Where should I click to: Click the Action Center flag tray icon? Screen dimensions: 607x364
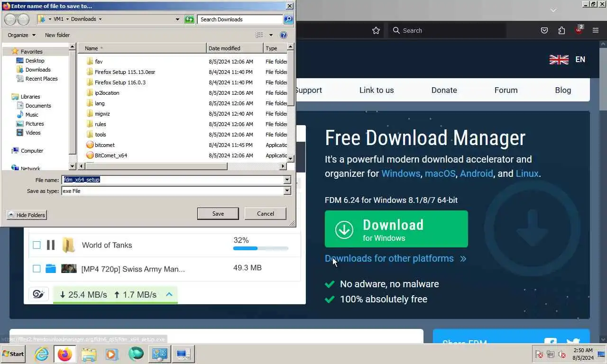539,354
